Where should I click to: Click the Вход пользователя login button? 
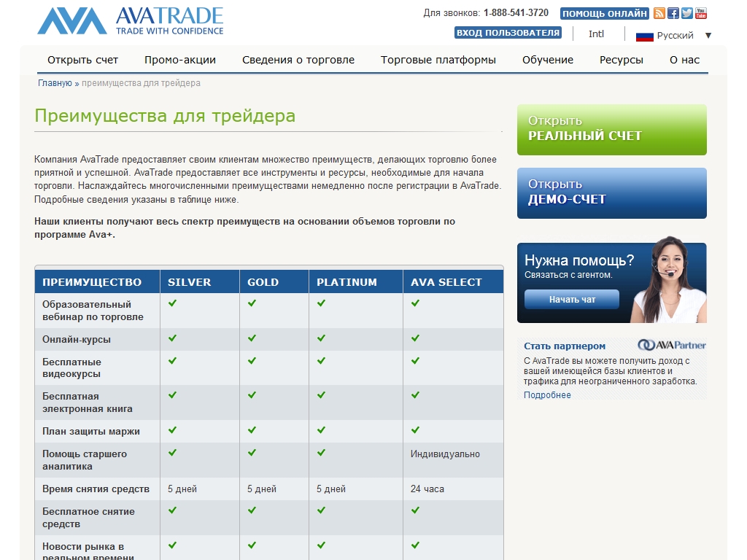(508, 33)
